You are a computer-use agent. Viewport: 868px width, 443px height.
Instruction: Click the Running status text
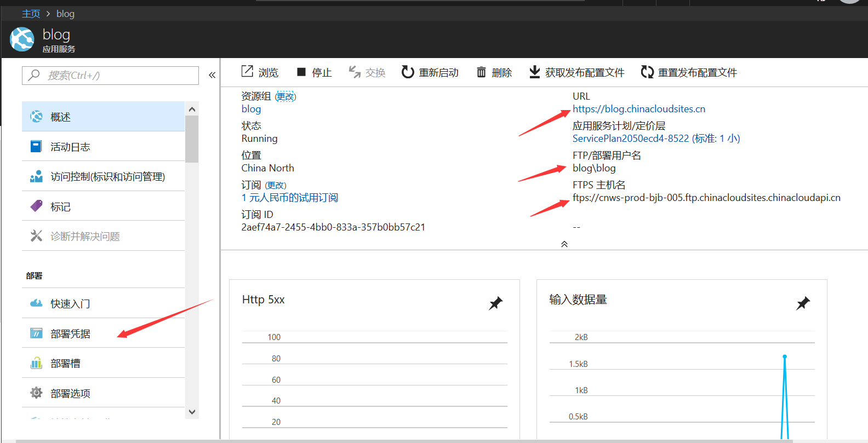click(x=259, y=139)
